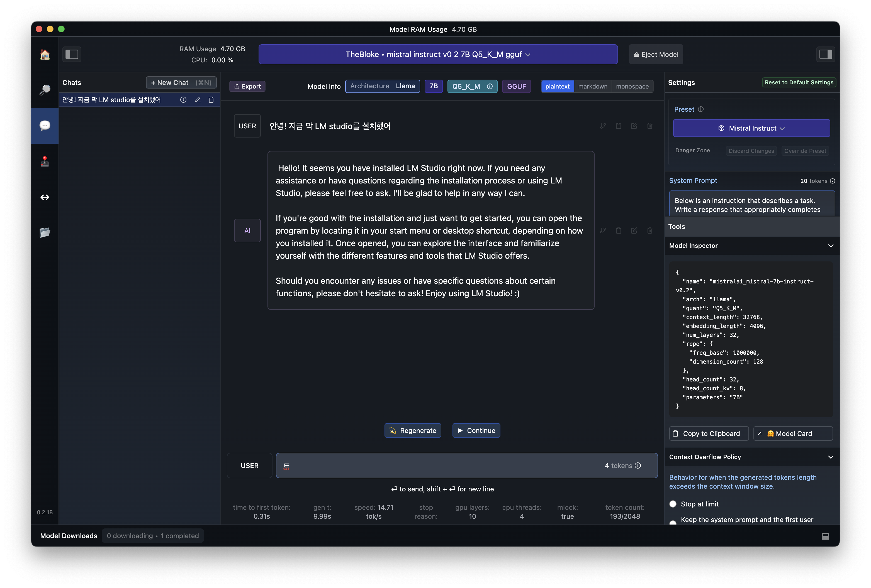The height and width of the screenshot is (588, 871).
Task: Click the Eject Model button
Action: [656, 54]
